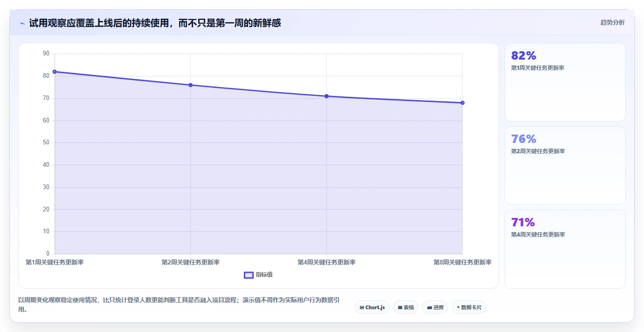Click the trend icon beside the title
644x332 pixels.
[22, 23]
